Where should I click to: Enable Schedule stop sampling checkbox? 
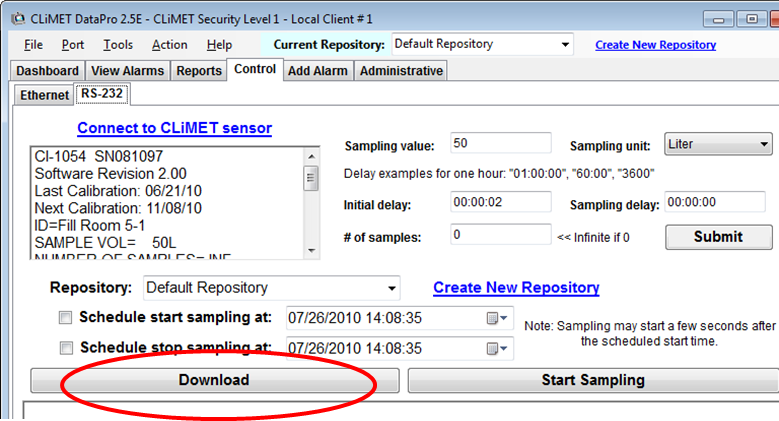click(66, 348)
